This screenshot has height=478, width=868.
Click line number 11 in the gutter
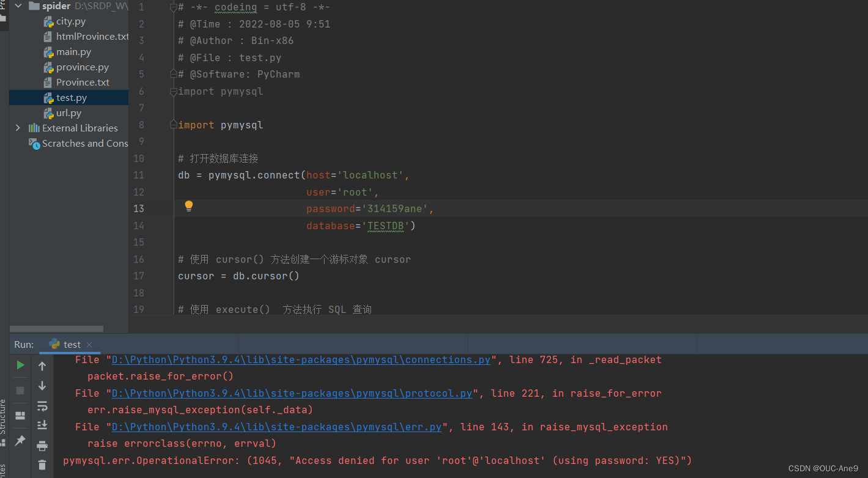(x=139, y=175)
